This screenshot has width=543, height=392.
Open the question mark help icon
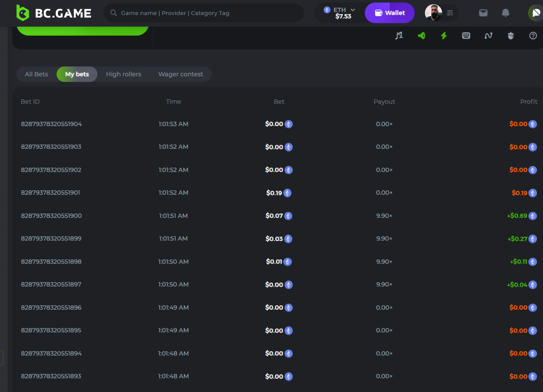(533, 36)
